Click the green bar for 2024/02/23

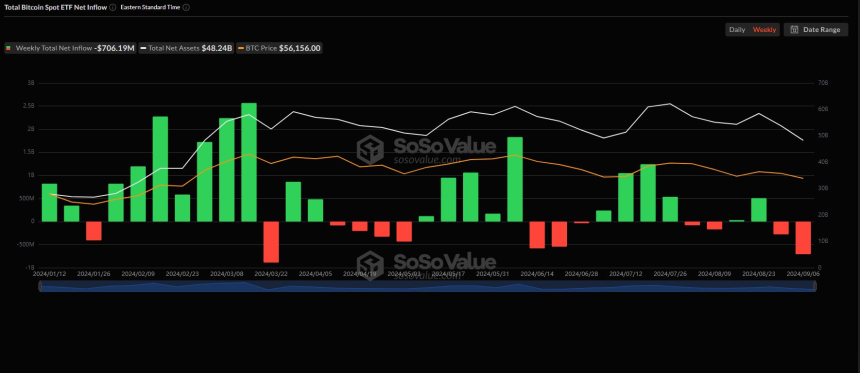coord(183,208)
